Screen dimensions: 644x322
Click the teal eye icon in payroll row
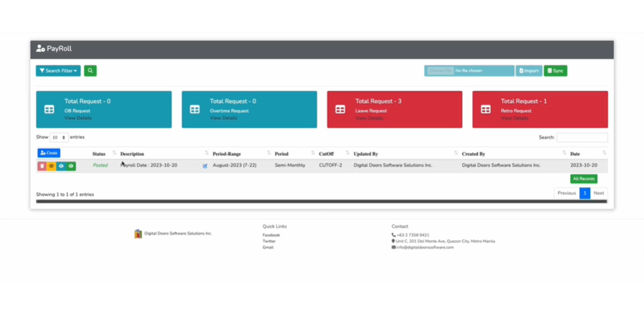click(61, 166)
